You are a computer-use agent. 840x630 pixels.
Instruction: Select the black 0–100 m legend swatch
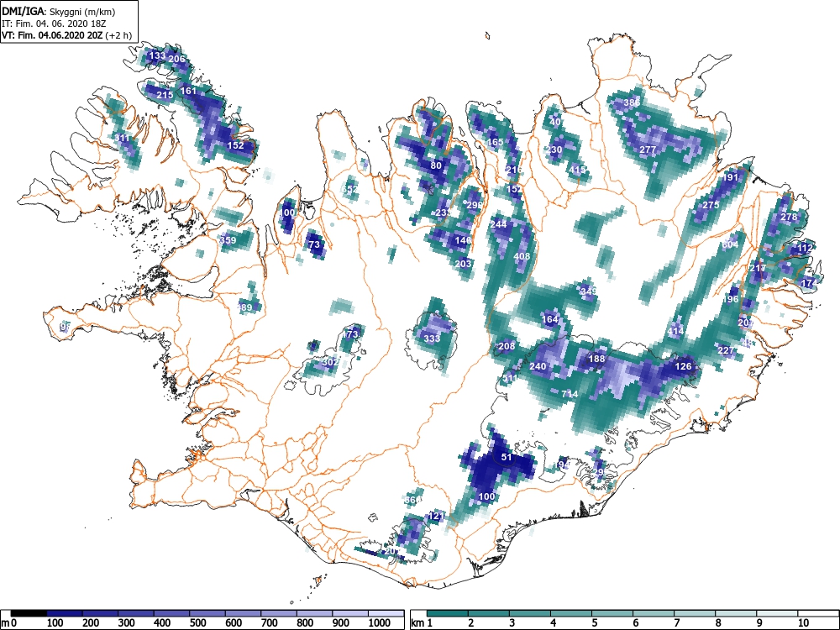pos(29,613)
